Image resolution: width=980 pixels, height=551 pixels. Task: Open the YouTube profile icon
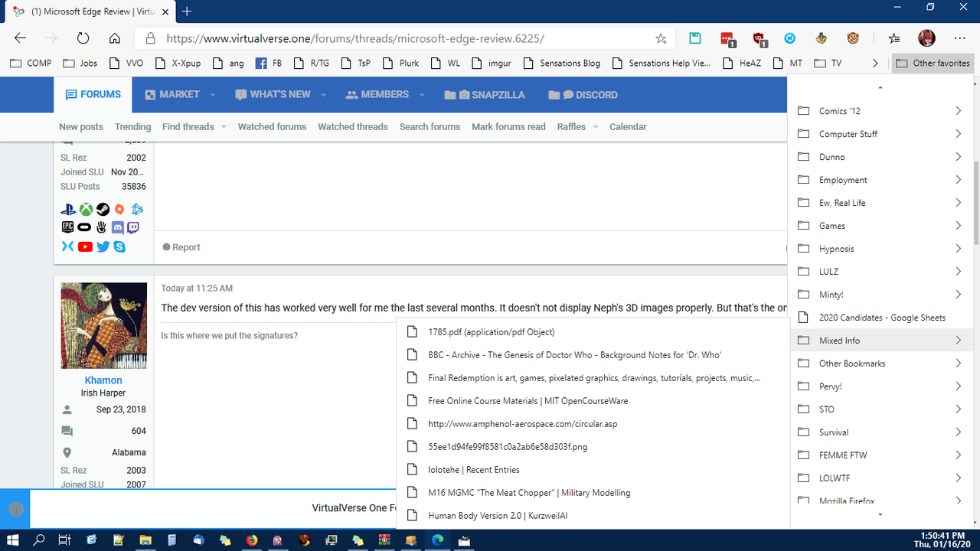(x=85, y=246)
